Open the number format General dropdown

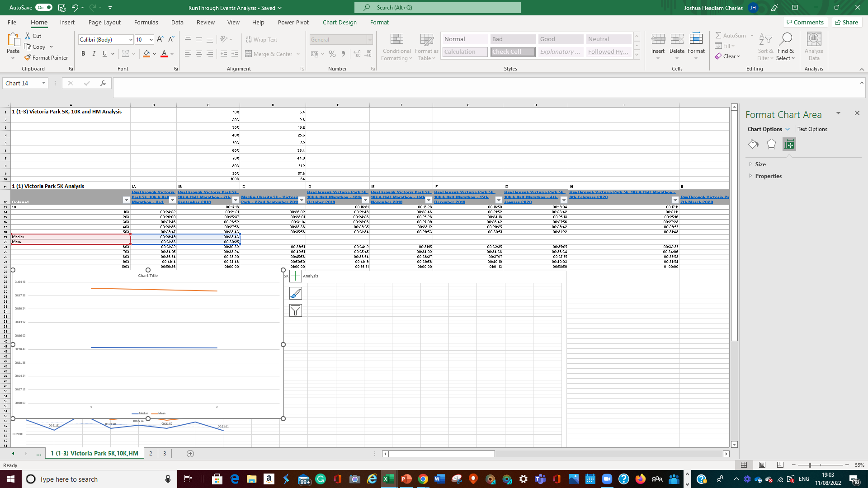[369, 40]
